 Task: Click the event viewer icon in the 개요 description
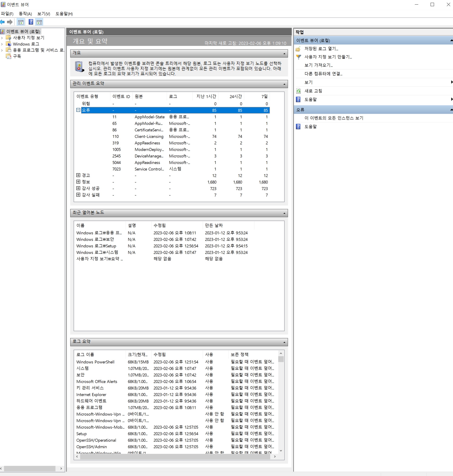point(79,67)
